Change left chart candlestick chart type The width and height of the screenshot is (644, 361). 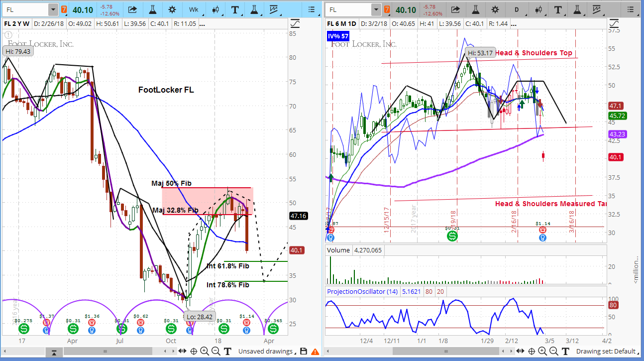tap(215, 9)
